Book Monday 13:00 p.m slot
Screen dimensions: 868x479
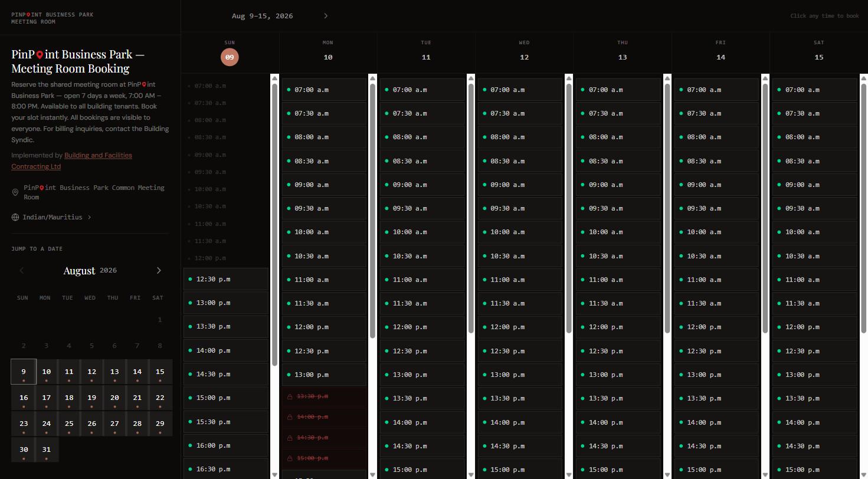click(324, 375)
